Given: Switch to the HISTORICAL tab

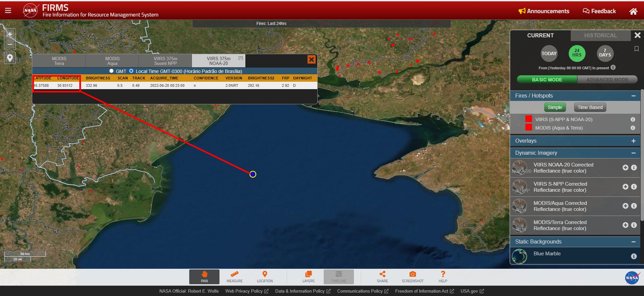Looking at the screenshot, I should point(600,35).
